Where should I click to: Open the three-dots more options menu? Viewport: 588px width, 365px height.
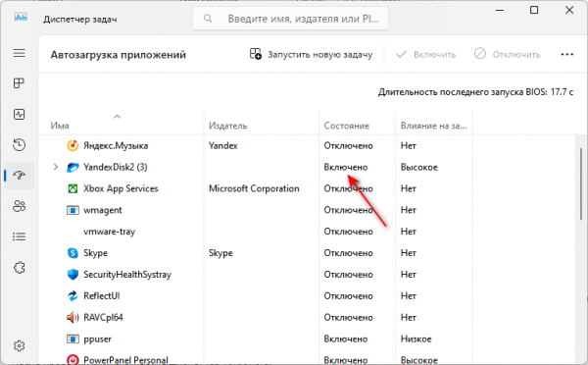(567, 54)
